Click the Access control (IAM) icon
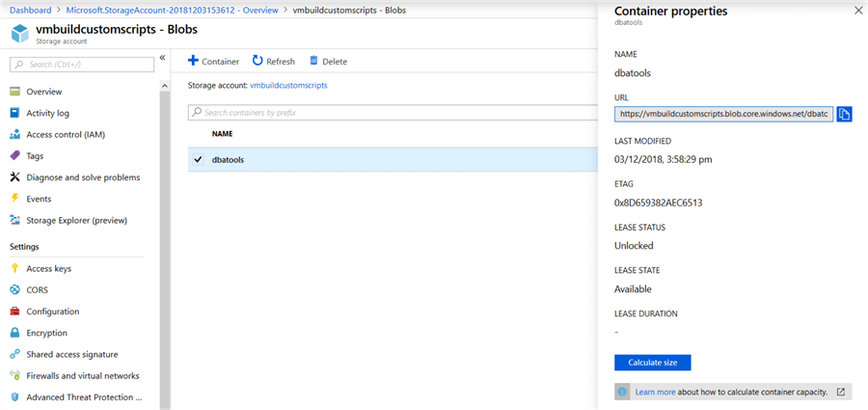 (x=15, y=135)
